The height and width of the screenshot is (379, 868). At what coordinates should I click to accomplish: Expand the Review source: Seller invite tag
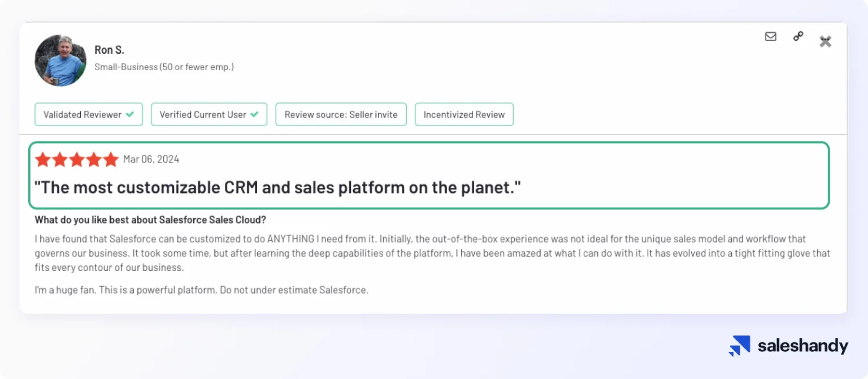point(341,114)
